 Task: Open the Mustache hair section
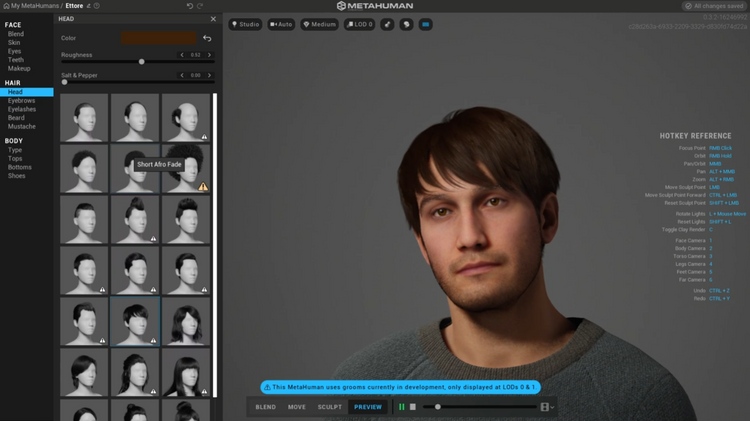pyautogui.click(x=22, y=126)
